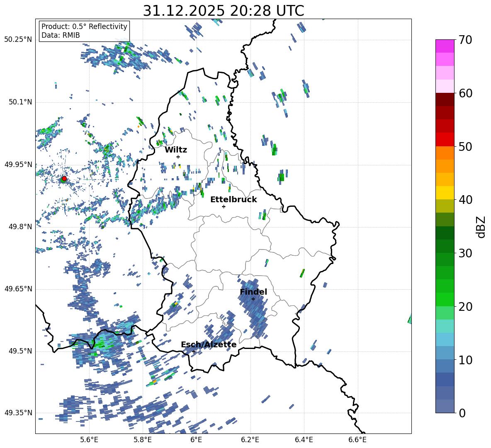Click the timestamp title 31.12.2025 20:28 UTC
The width and height of the screenshot is (491, 448).
pyautogui.click(x=224, y=11)
